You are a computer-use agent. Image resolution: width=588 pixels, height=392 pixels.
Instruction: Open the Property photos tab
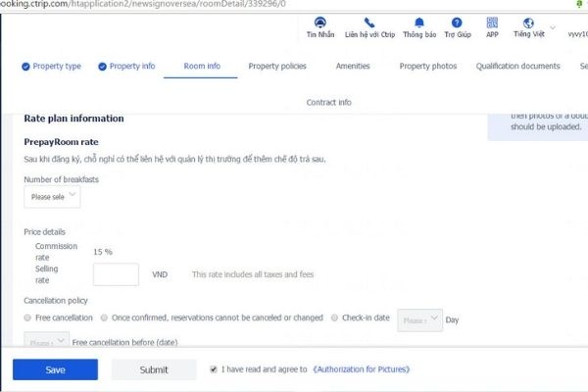(428, 66)
